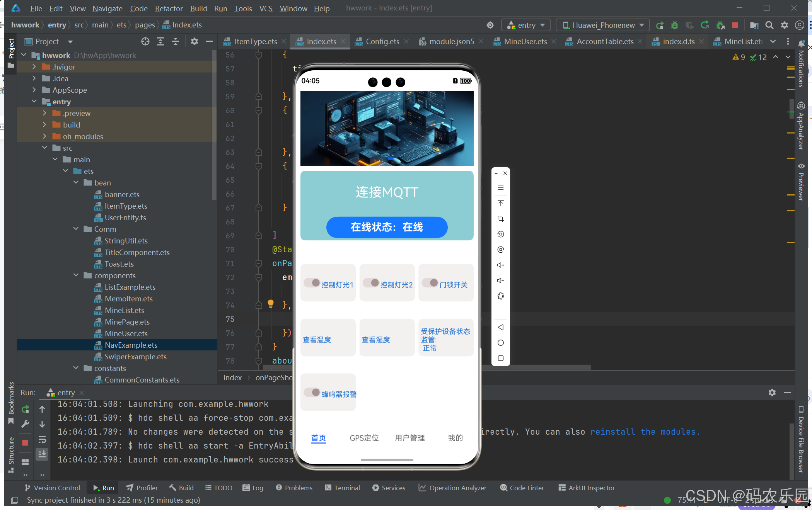812x510 pixels.
Task: Click the Select Opened File target icon
Action: click(145, 41)
